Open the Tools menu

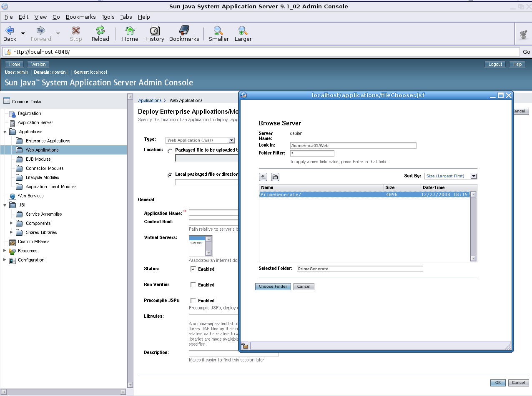(108, 17)
